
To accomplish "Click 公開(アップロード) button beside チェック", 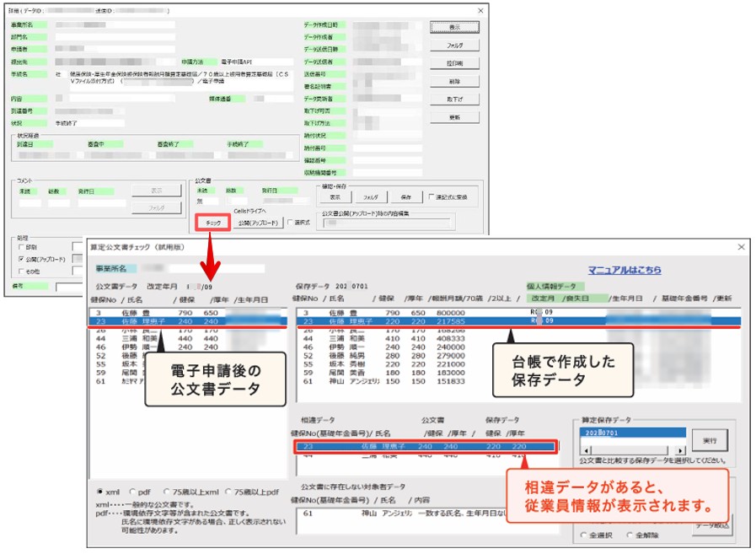I will click(x=259, y=223).
